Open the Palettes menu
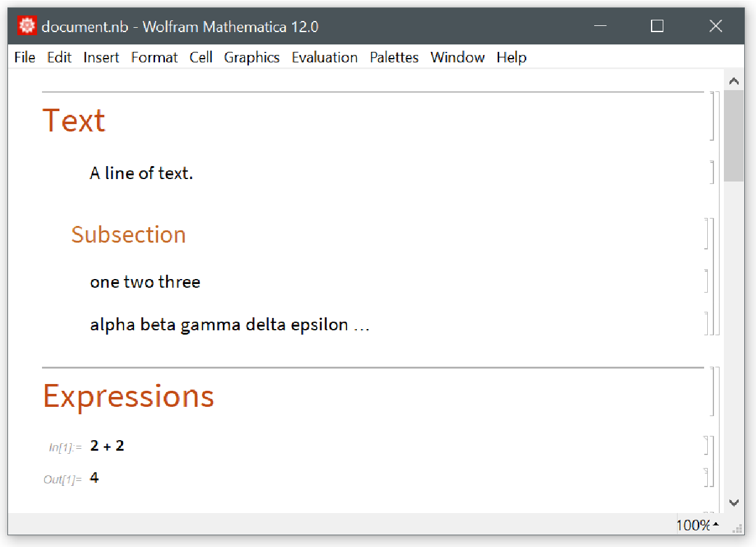This screenshot has width=756, height=547. coord(394,57)
